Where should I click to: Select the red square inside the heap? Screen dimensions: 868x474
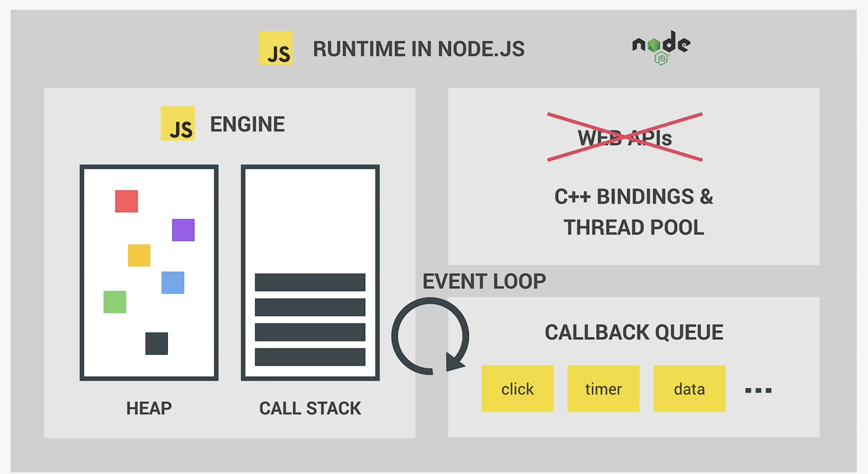tap(126, 201)
